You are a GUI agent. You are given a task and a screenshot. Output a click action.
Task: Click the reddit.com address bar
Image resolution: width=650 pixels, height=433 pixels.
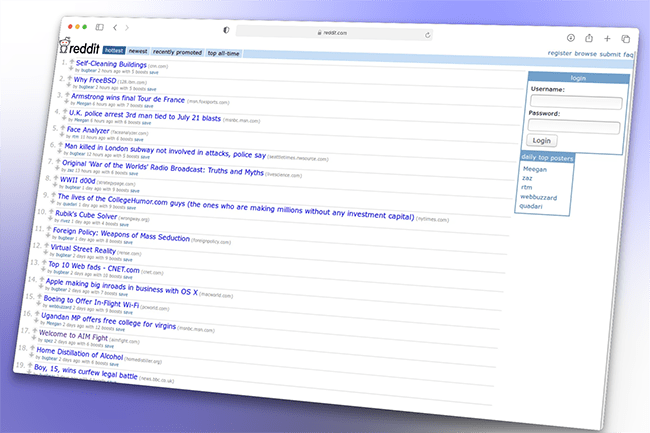335,33
